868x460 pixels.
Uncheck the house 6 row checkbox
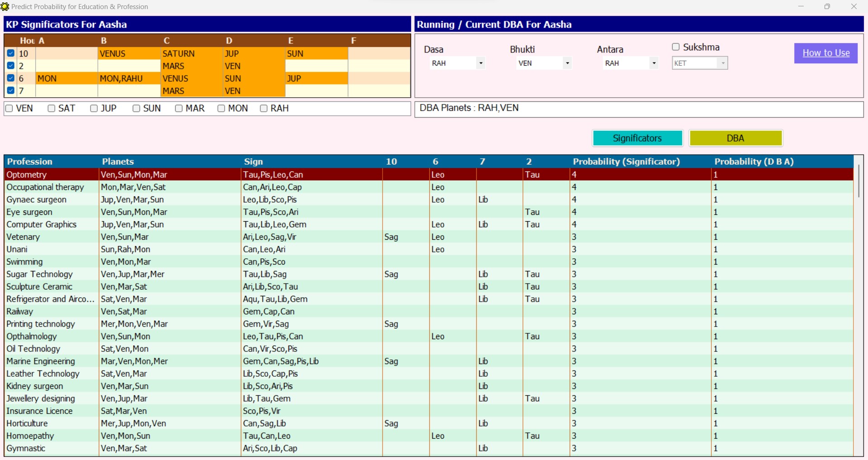point(11,78)
